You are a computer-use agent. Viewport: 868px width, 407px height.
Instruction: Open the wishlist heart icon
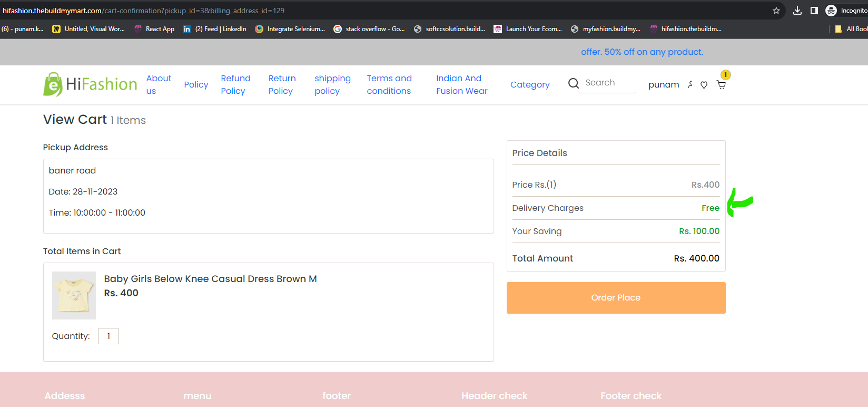[704, 85]
